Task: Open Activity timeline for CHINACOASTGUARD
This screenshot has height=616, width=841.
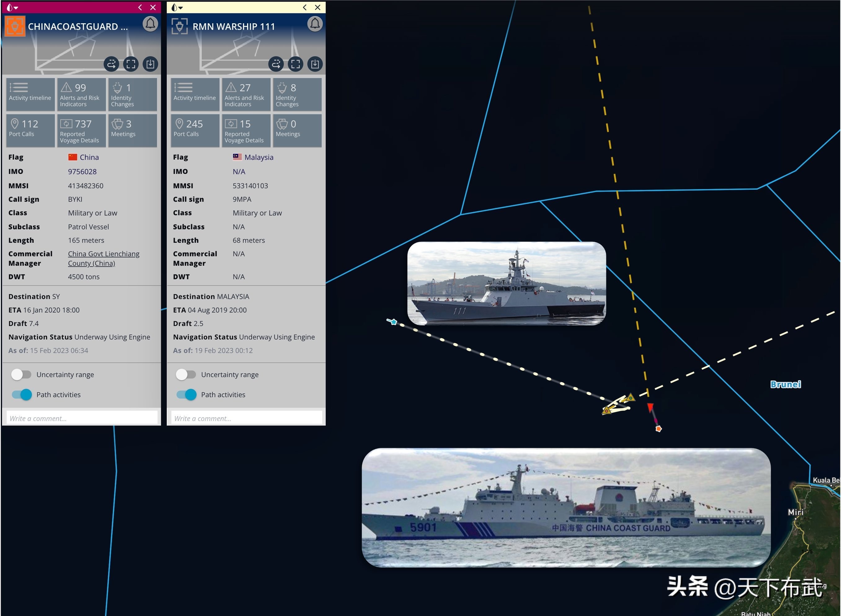Action: pyautogui.click(x=30, y=94)
